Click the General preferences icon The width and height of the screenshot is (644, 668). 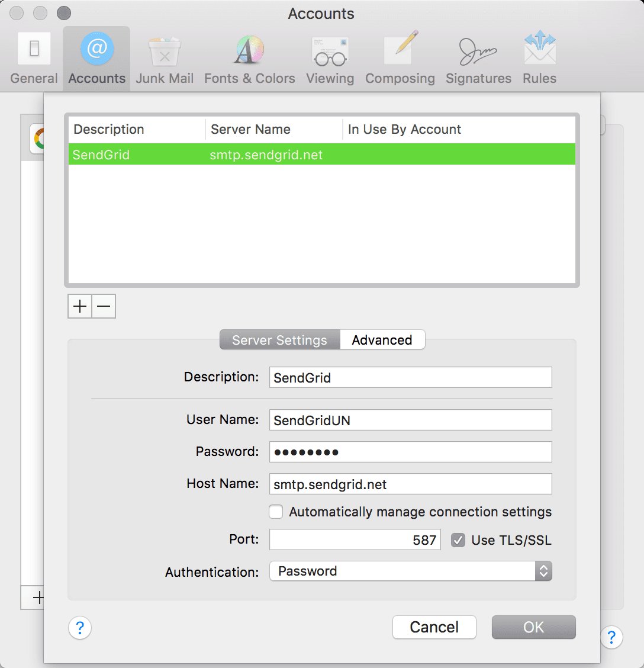coord(34,56)
